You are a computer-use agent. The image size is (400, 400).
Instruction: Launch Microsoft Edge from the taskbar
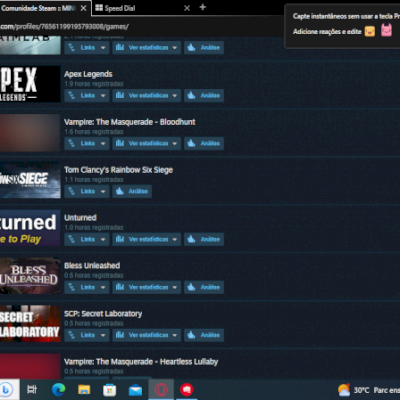click(58, 389)
